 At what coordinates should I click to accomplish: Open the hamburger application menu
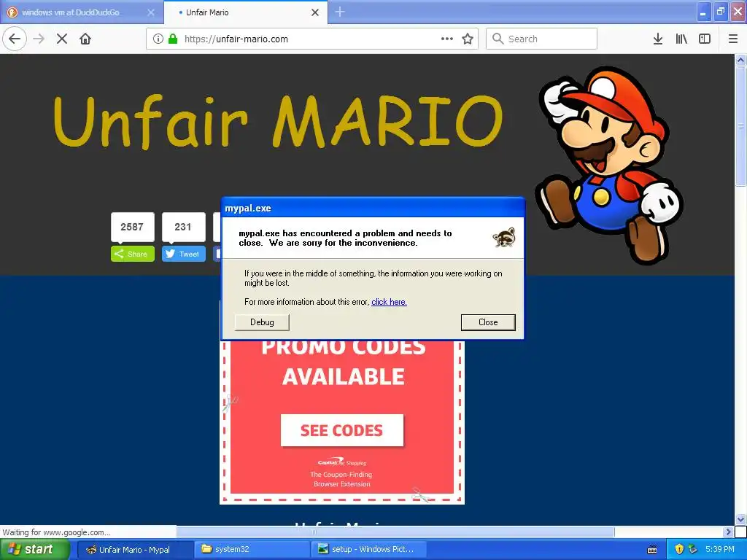pos(733,39)
